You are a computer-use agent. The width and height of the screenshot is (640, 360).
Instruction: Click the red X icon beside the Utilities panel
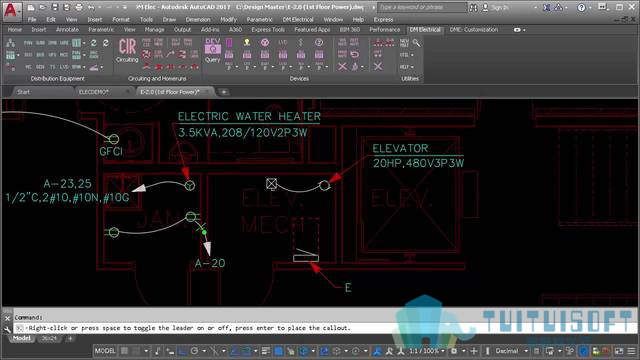[378, 66]
